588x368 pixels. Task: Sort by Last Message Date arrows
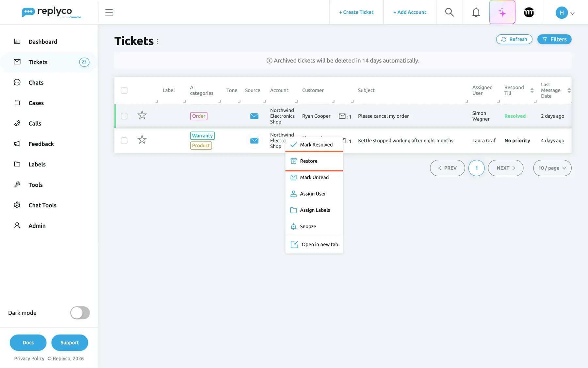pyautogui.click(x=569, y=90)
